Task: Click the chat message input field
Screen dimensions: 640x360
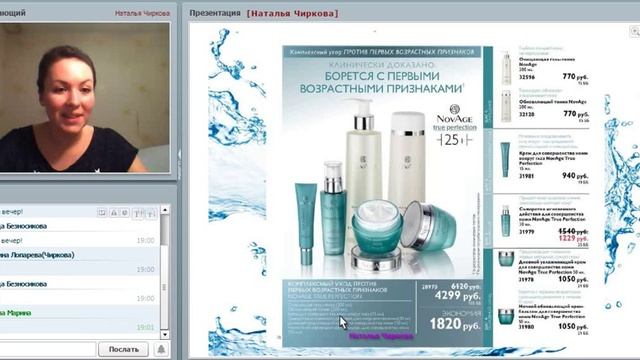Action: [x=47, y=349]
